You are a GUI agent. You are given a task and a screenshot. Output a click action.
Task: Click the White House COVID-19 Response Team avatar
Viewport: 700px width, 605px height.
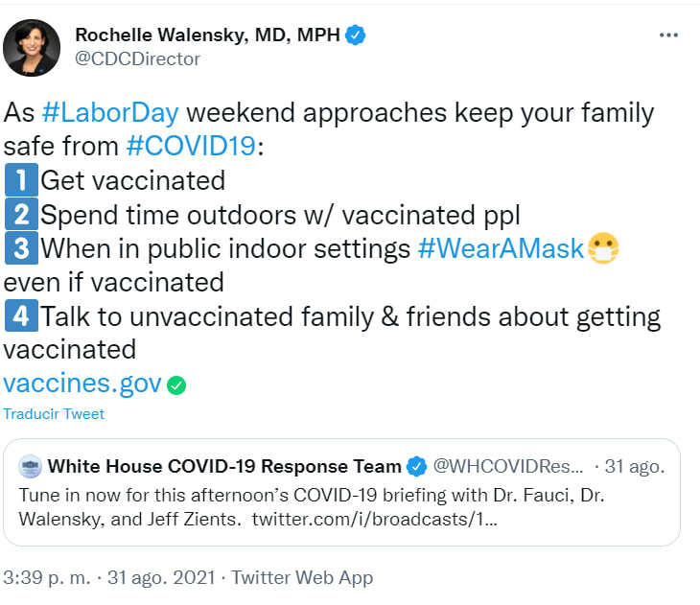[x=30, y=467]
